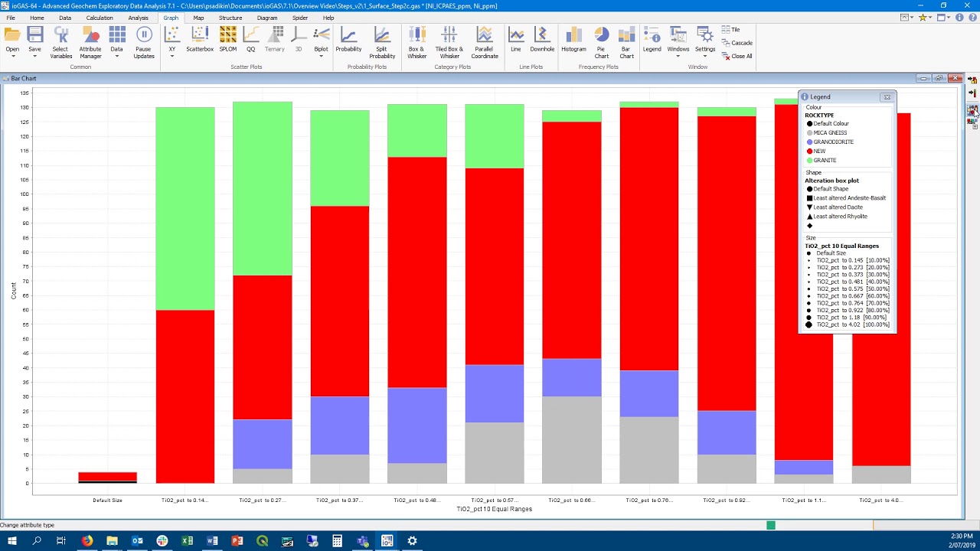Viewport: 980px width, 551px height.
Task: Open the Scatterbox plot
Action: pyautogui.click(x=200, y=39)
